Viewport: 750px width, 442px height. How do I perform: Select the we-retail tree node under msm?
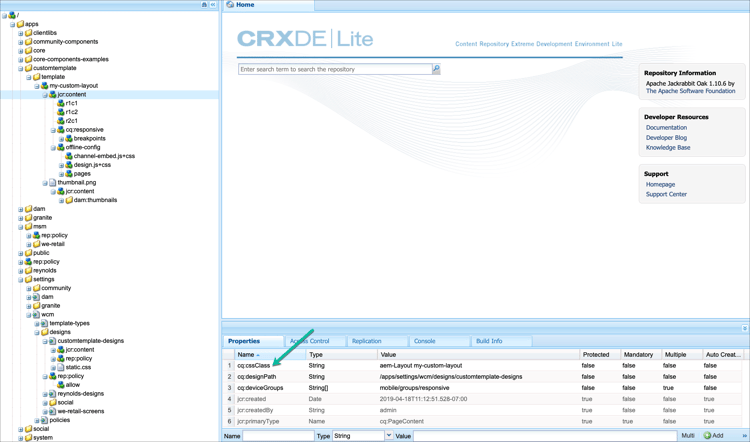tap(53, 244)
